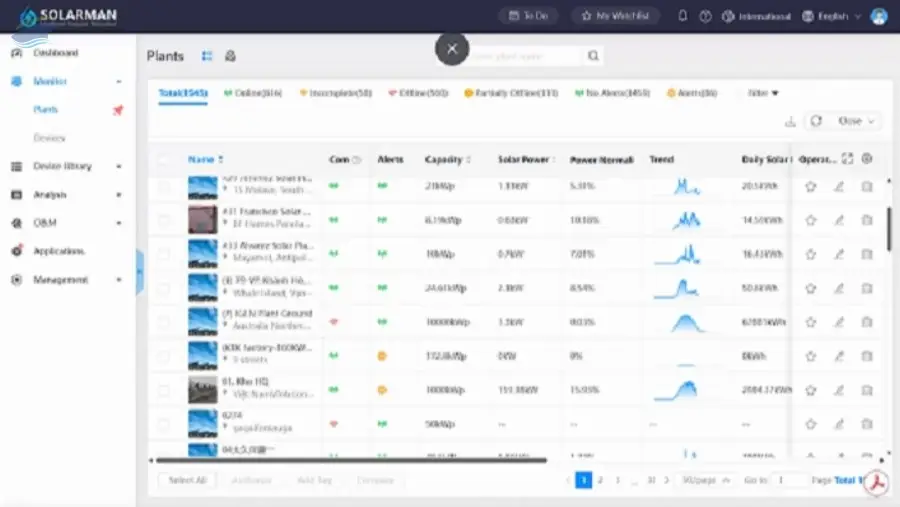Click the Go to page input
This screenshot has height=507, width=900.
pos(789,480)
